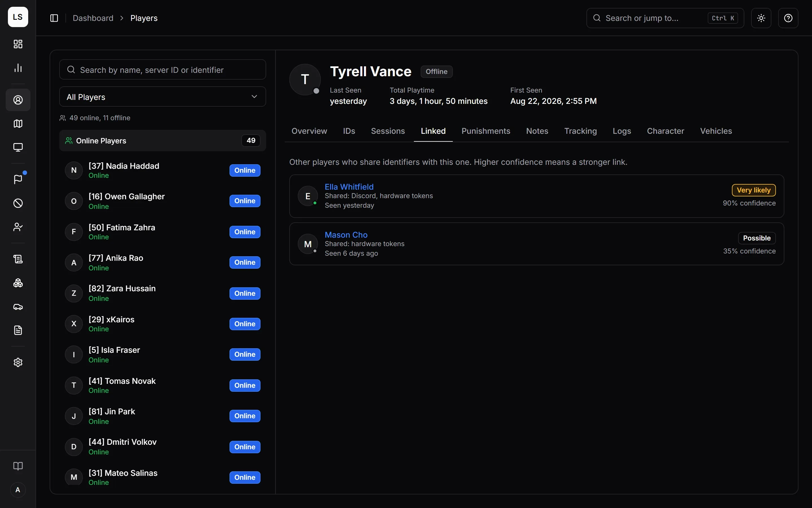Viewport: 812px width, 508px height.
Task: Click Online badge beside Nadia Haddad
Action: coord(245,170)
